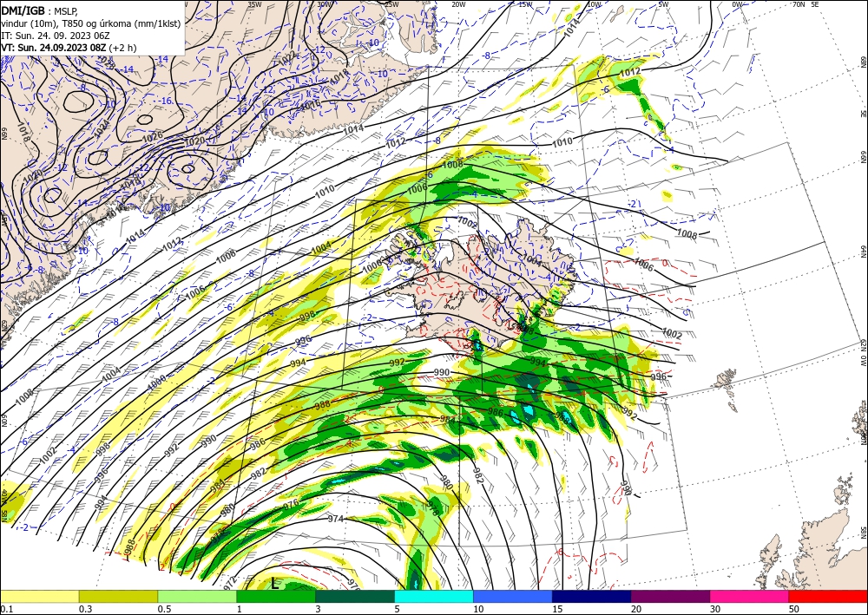This screenshot has height=615, width=868.
Task: Select the green 1–3 mm legend swatch
Action: tap(276, 596)
